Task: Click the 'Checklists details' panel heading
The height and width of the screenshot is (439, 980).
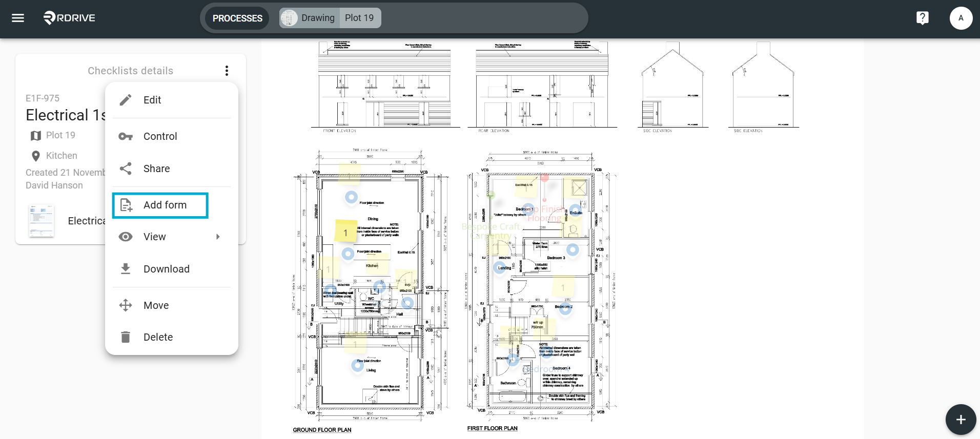Action: 131,71
